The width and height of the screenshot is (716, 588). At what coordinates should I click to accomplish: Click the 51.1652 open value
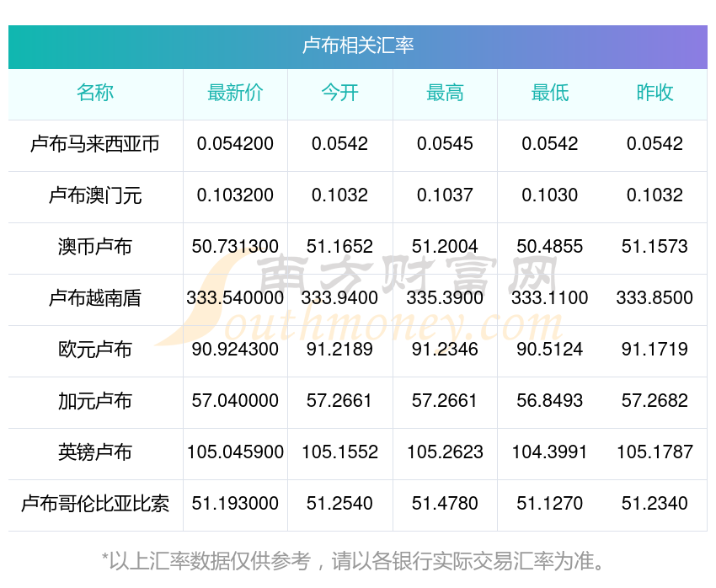pos(339,247)
